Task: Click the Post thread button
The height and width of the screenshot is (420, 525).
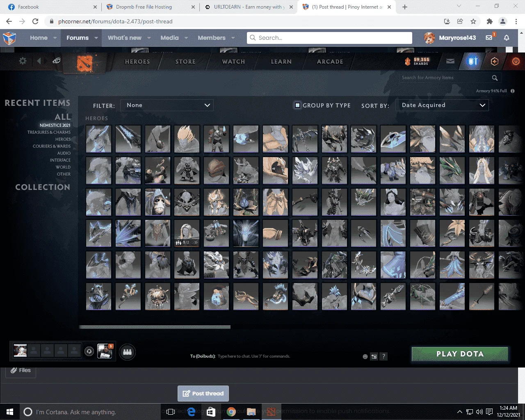Action: 203,393
